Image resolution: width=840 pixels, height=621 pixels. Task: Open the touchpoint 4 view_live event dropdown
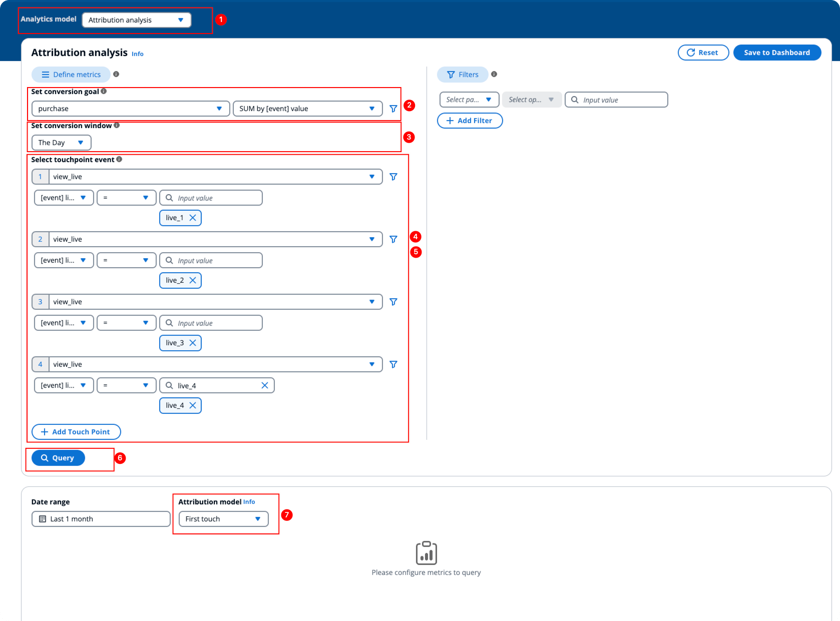pos(216,364)
